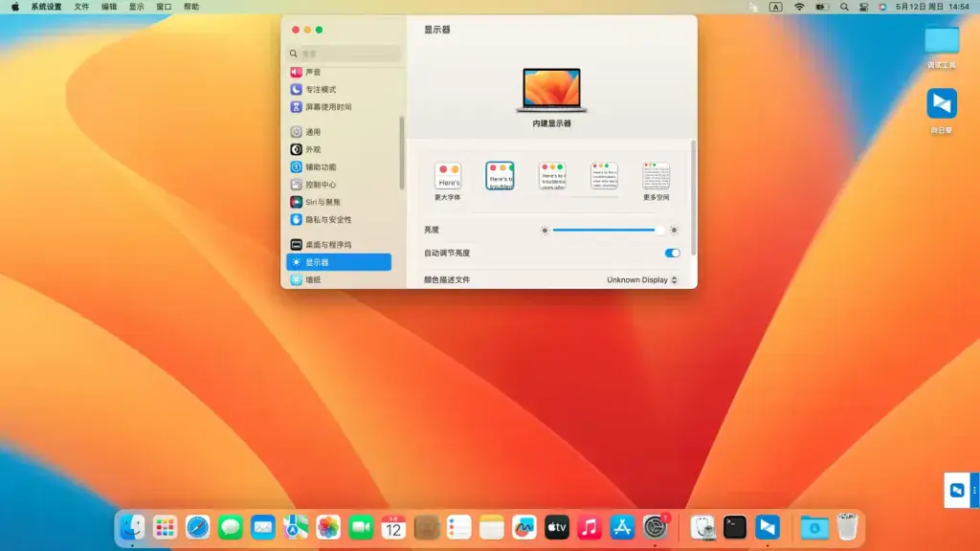Open Music from the Dock
The width and height of the screenshot is (980, 551).
point(589,528)
